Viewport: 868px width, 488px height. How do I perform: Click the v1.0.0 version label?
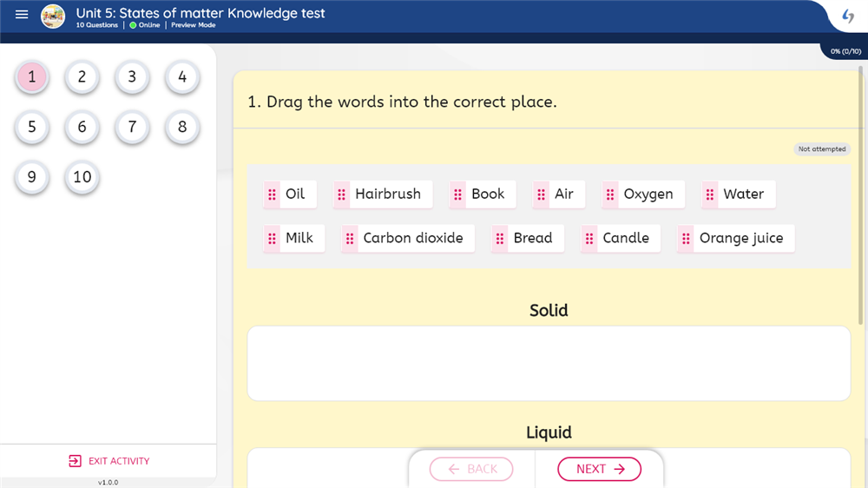click(108, 483)
